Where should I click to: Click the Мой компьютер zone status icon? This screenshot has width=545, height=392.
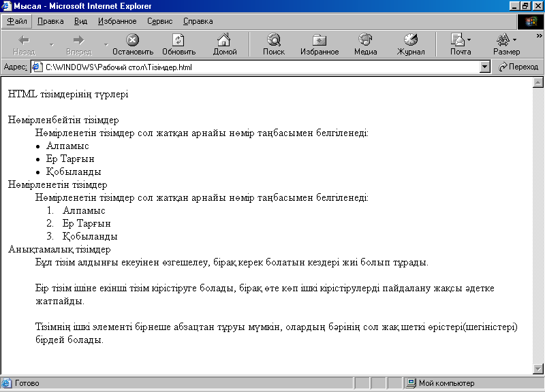(411, 383)
